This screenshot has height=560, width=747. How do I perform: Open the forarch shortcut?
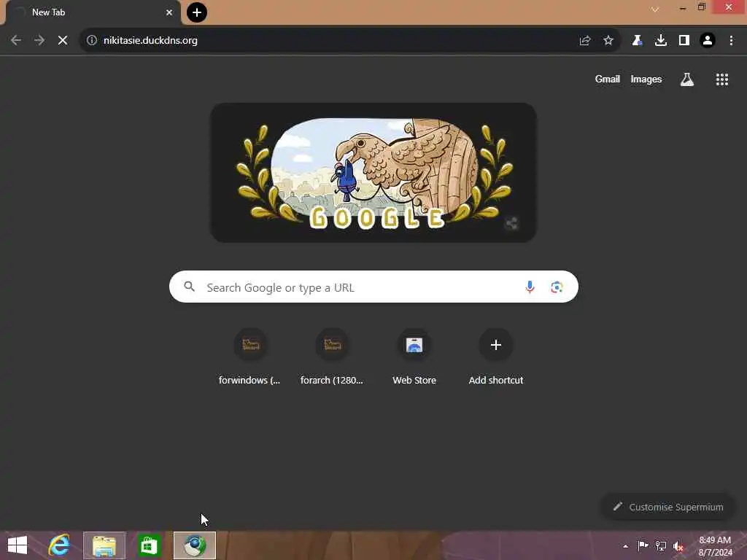click(332, 357)
